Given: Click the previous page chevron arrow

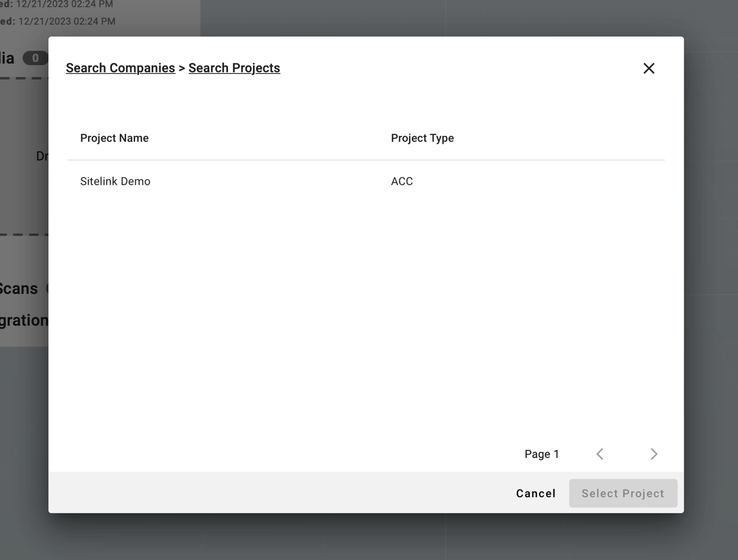Looking at the screenshot, I should tap(600, 454).
